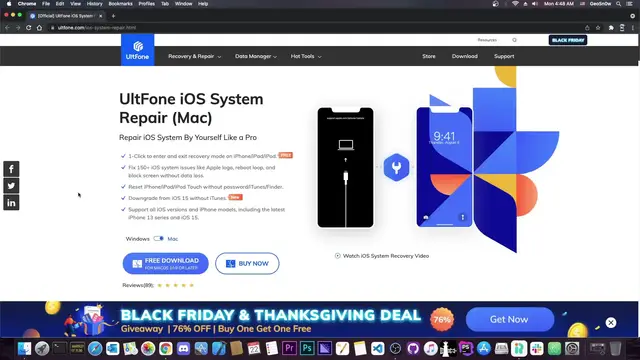Click the website search magnifier icon
The image size is (640, 360).
coord(514,40)
